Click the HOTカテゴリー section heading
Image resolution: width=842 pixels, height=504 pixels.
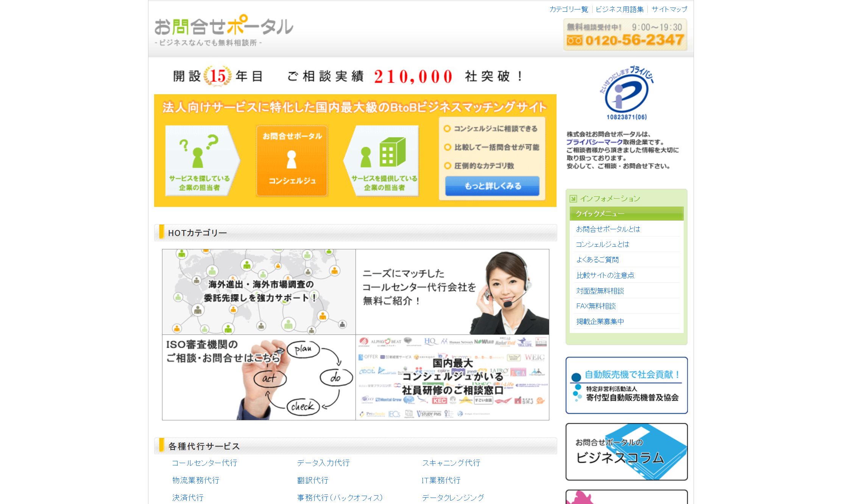click(197, 233)
